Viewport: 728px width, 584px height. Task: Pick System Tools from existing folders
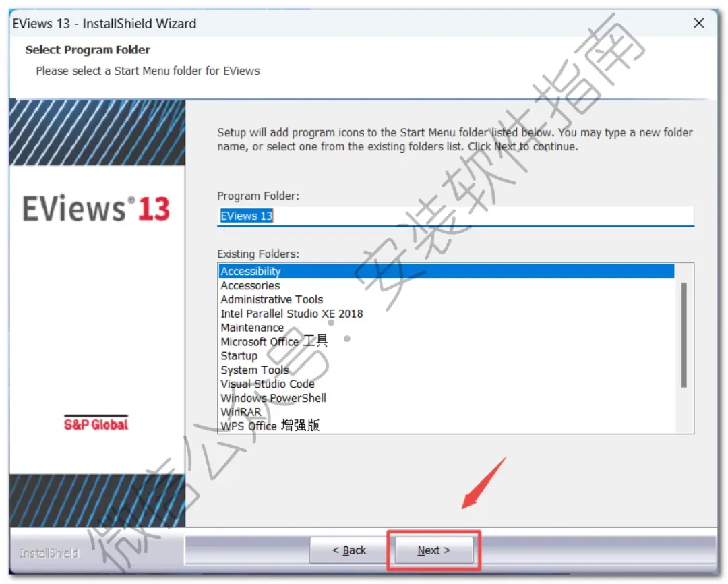point(446,370)
